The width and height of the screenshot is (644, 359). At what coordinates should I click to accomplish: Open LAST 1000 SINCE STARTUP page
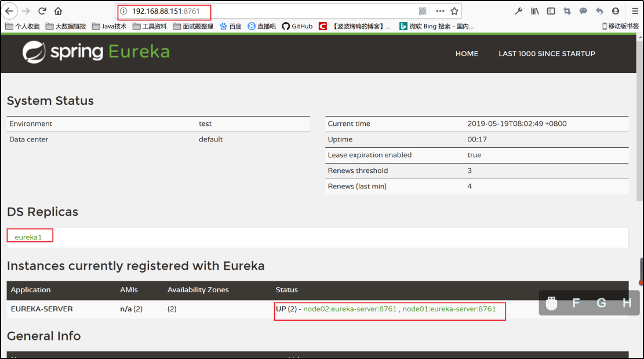[x=547, y=54]
